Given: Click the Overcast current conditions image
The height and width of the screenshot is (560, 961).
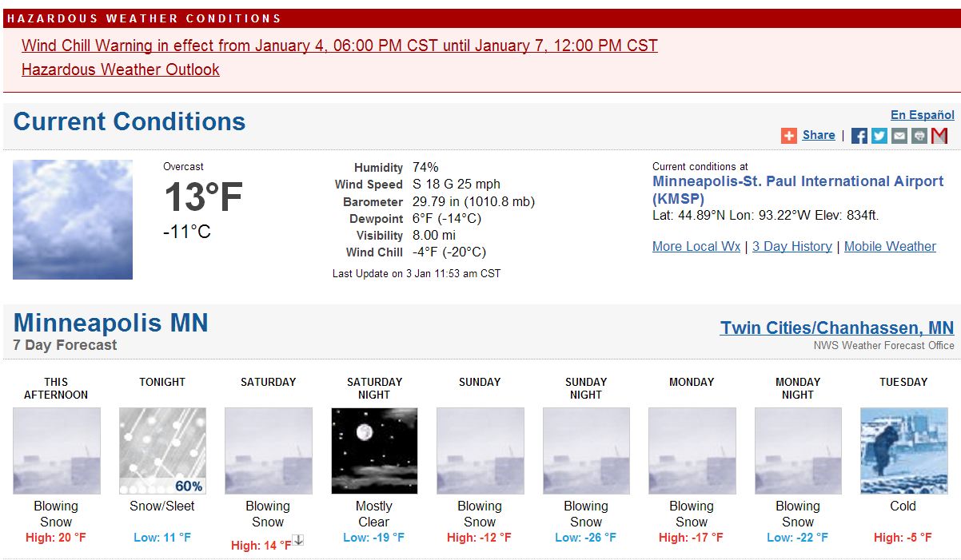Looking at the screenshot, I should (x=73, y=220).
